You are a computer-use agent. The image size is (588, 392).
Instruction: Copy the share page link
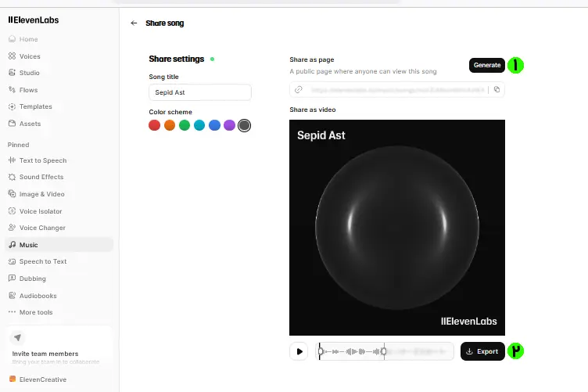coord(497,89)
